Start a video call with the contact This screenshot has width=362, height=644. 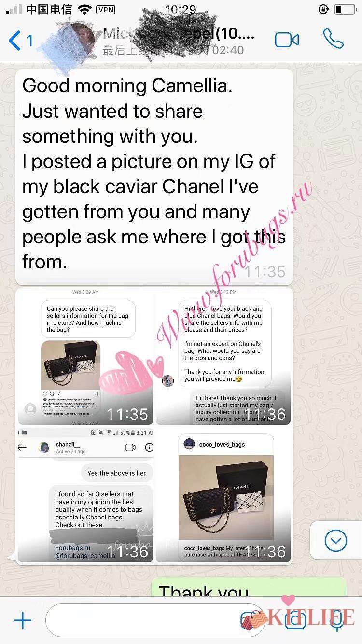point(287,40)
